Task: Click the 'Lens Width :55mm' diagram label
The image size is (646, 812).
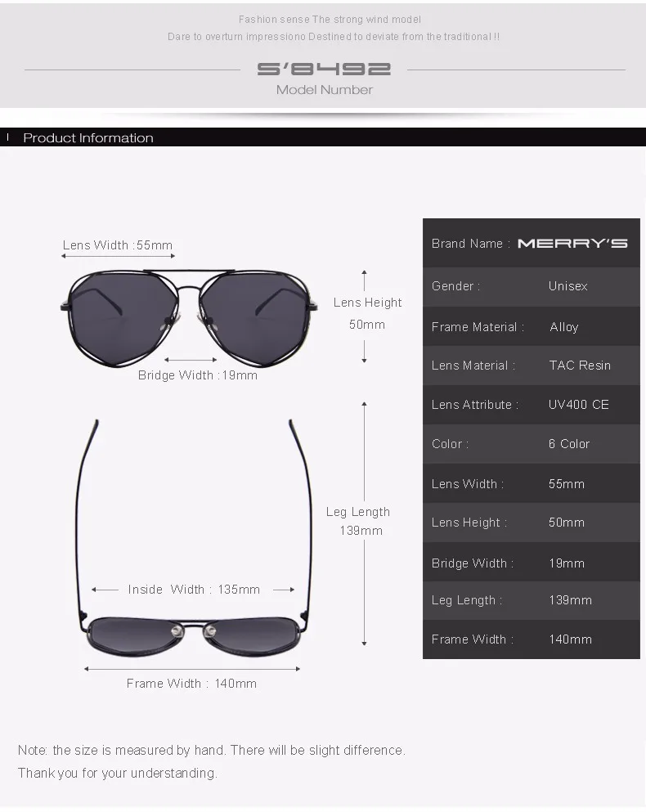Action: pyautogui.click(x=118, y=245)
